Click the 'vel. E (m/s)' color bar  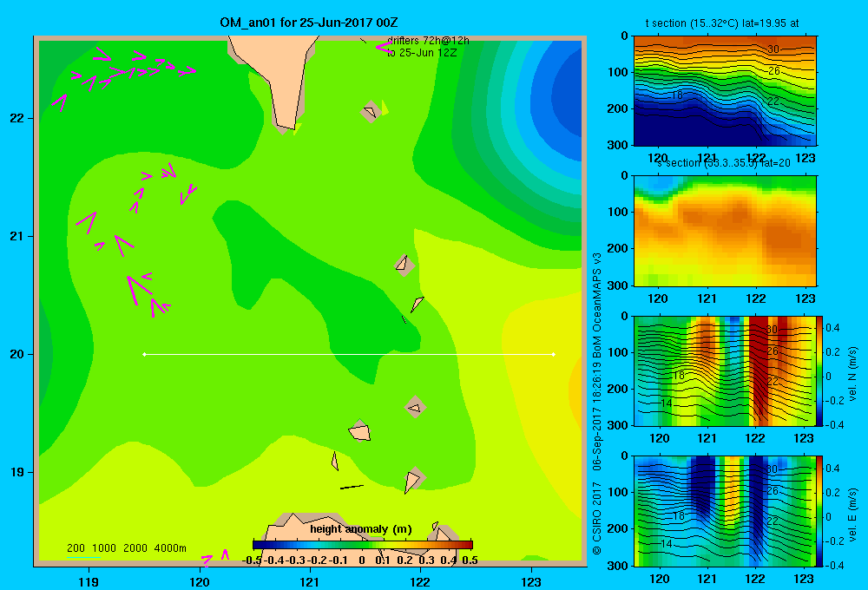click(x=820, y=511)
